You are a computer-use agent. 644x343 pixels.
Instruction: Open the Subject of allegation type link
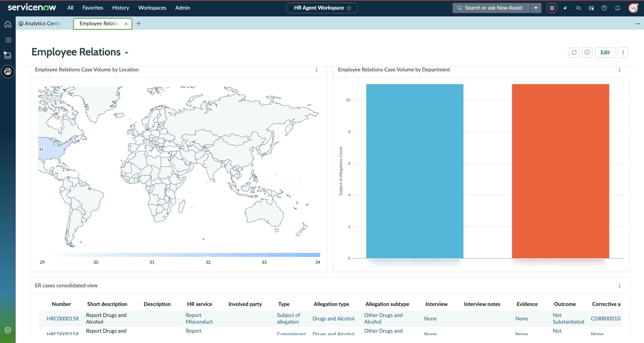coord(288,318)
